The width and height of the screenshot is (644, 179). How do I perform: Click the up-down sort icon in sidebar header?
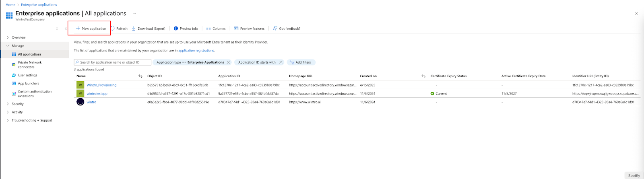57,29
